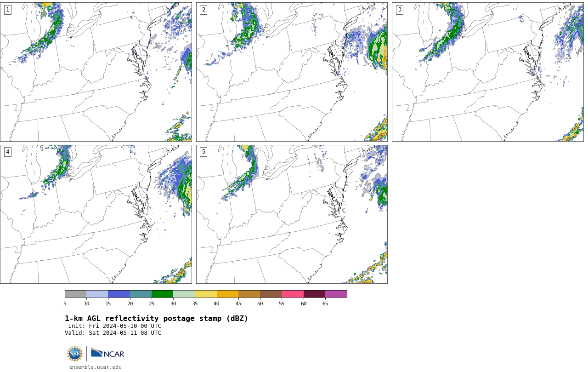Click the number label 4 in fourth panel

click(7, 152)
